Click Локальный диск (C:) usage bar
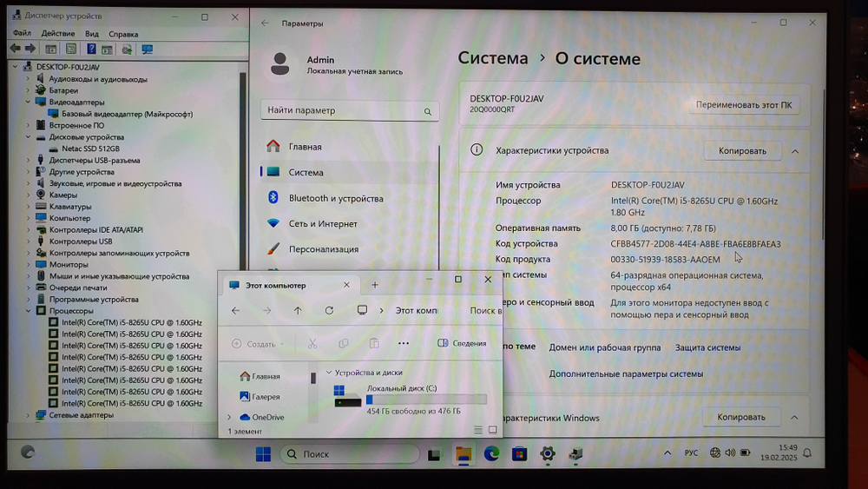The image size is (868, 489). click(x=426, y=400)
